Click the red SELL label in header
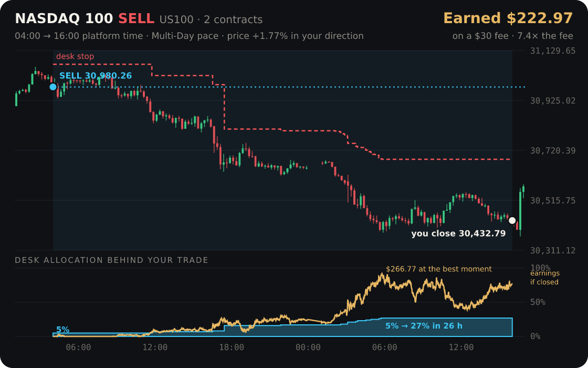Viewport: 588px width, 368px height. tap(136, 18)
